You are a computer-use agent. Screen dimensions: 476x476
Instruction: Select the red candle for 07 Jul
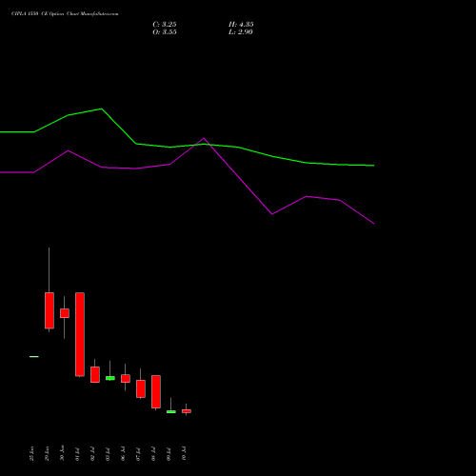pos(141,388)
